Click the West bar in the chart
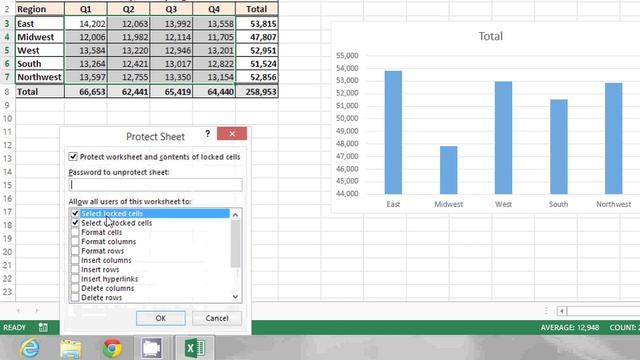 [503, 138]
